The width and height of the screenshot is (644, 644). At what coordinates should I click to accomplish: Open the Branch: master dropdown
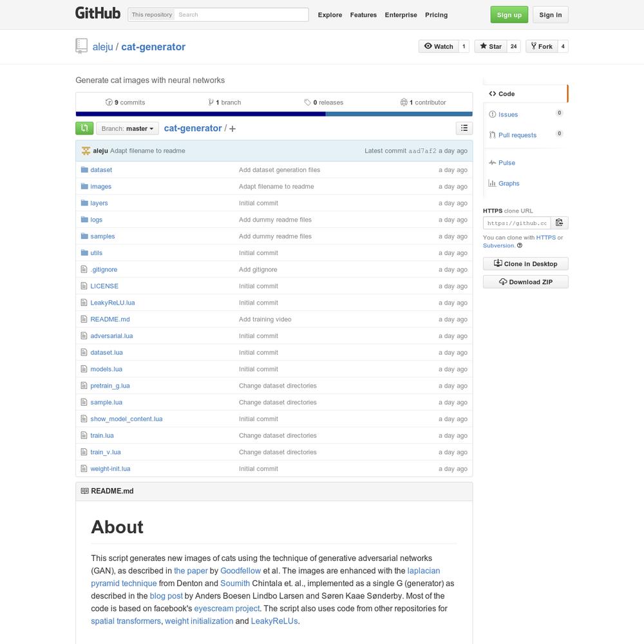(x=128, y=129)
